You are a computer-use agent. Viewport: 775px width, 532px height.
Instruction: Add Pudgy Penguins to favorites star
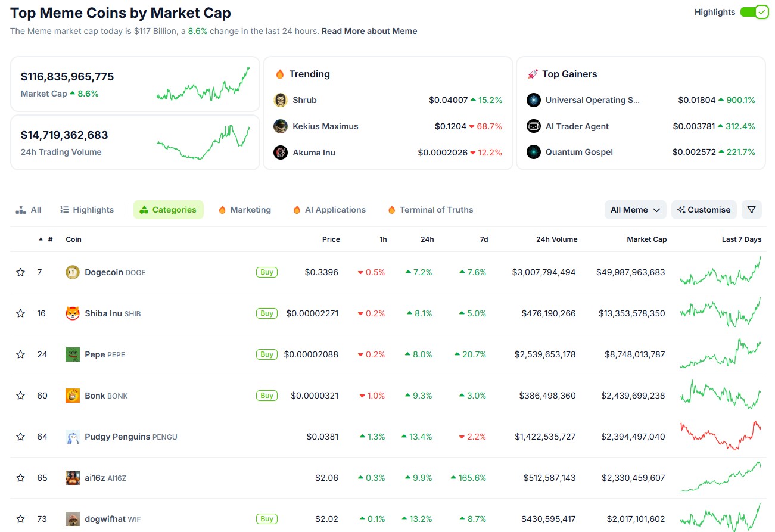(21, 437)
